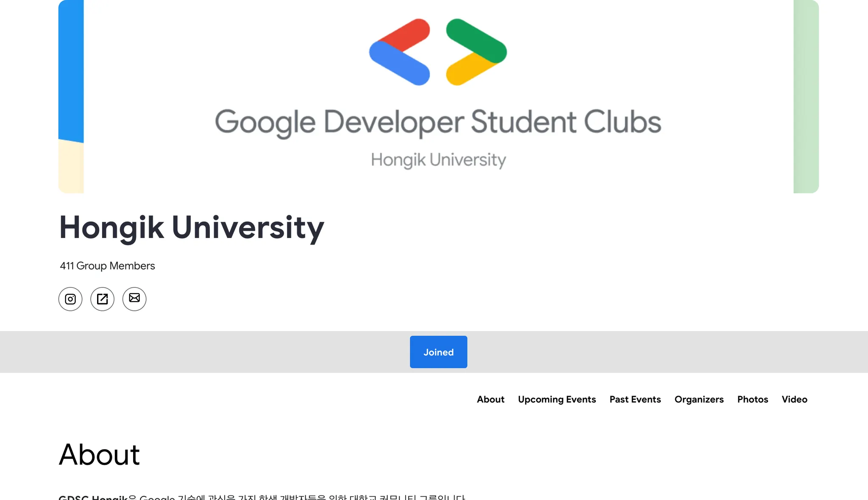Click the Google Developer Student Clubs banner text
Image resolution: width=868 pixels, height=500 pixels.
(x=438, y=122)
